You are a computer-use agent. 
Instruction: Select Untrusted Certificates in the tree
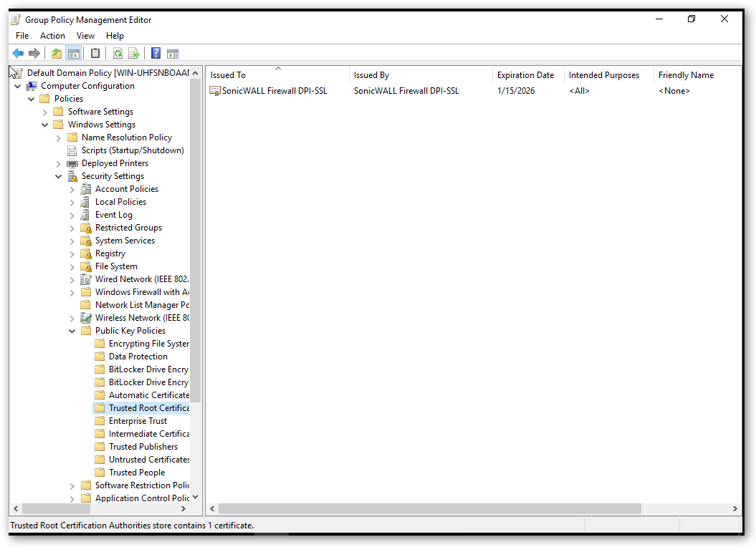tap(149, 460)
